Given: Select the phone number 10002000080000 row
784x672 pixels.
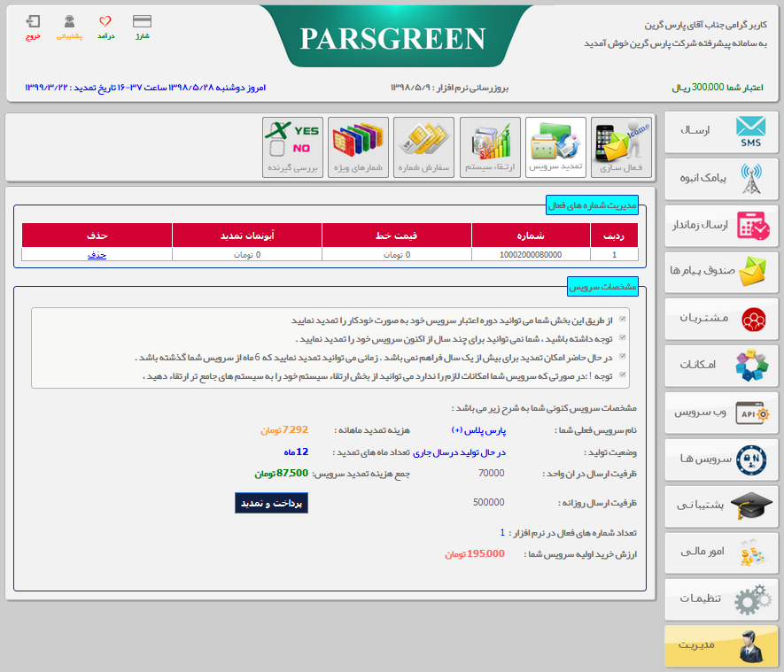Looking at the screenshot, I should pyautogui.click(x=531, y=256).
